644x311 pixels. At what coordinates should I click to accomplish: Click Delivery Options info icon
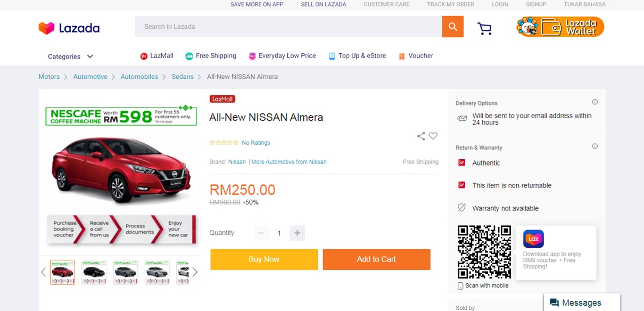click(595, 102)
